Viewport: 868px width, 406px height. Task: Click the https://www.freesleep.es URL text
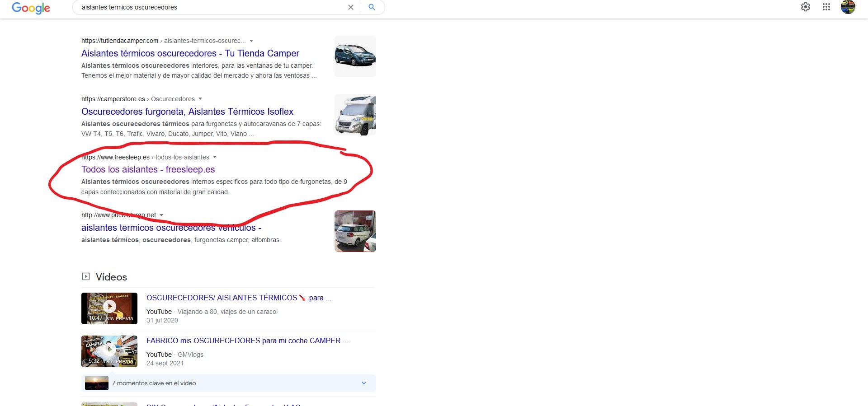click(115, 157)
